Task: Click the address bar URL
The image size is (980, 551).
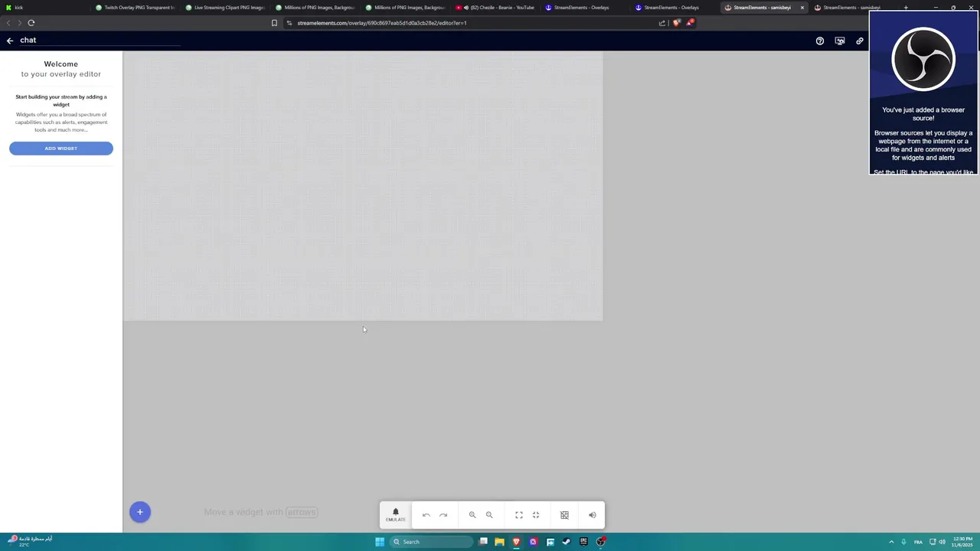Action: 382,23
